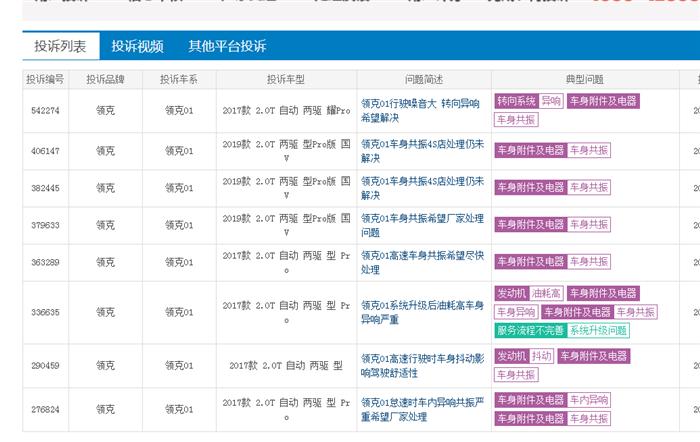Click the 2017款 model cell in row 290459
The image size is (700, 442).
coord(286,365)
